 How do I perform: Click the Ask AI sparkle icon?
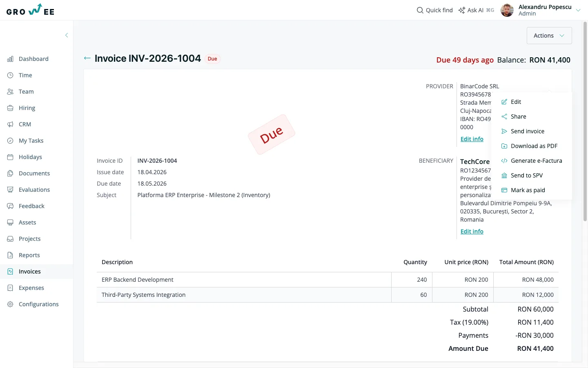click(461, 10)
